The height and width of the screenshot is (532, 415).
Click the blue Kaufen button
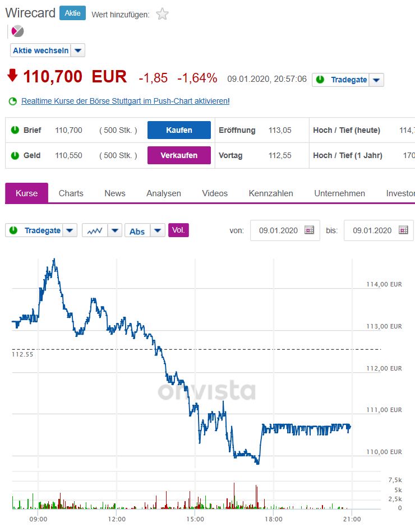click(178, 130)
